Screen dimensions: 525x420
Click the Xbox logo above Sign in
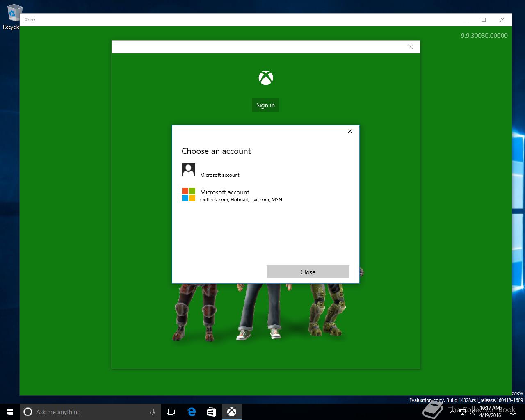tap(266, 78)
